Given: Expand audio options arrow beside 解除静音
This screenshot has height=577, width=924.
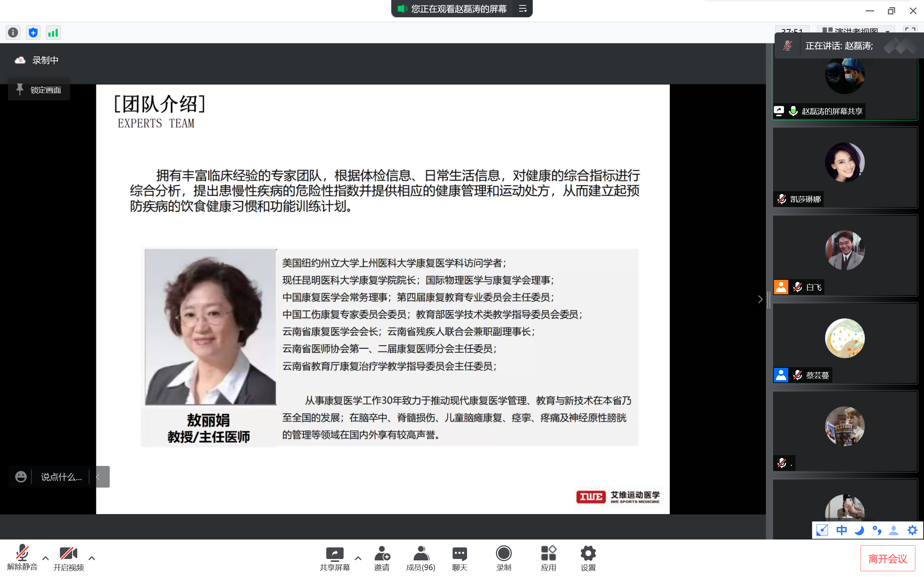Looking at the screenshot, I should [45, 558].
